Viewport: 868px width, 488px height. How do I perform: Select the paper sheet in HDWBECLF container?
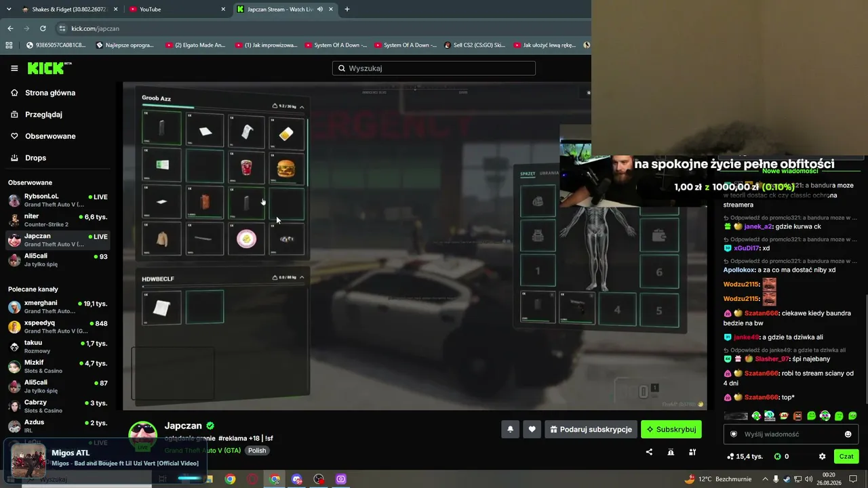click(162, 307)
